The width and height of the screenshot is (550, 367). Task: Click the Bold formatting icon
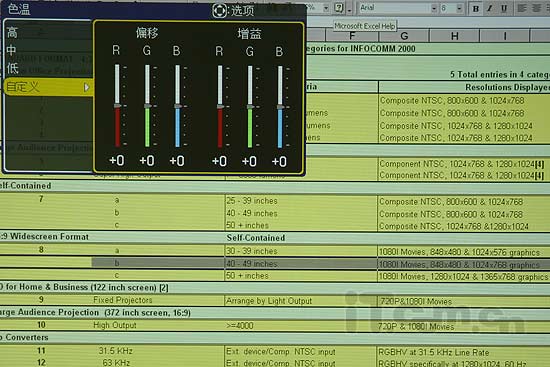[476, 8]
